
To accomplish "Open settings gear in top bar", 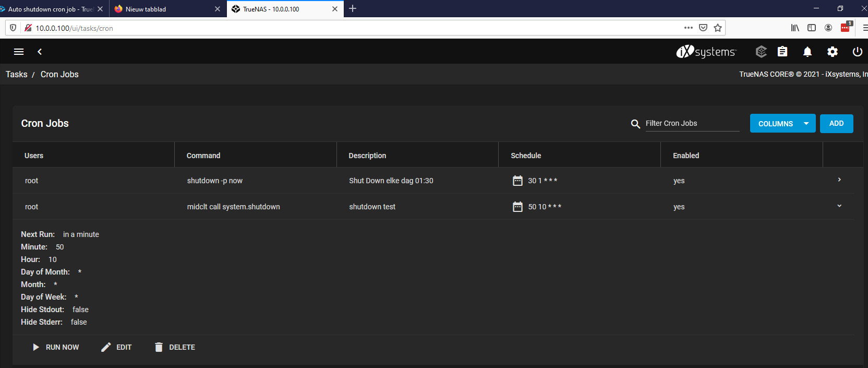I will tap(833, 52).
